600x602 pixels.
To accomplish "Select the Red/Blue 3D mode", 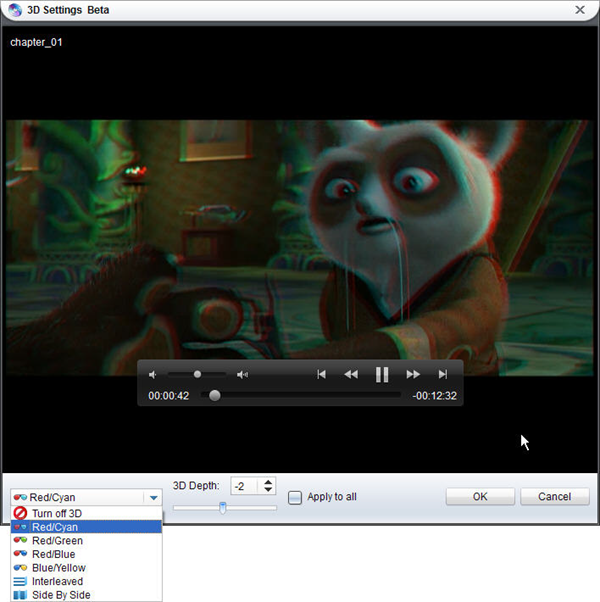I will tap(86, 554).
